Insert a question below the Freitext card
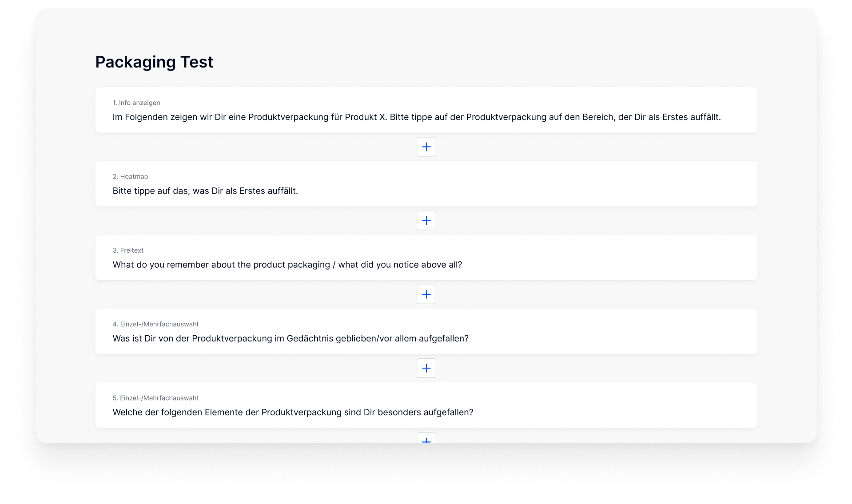This screenshot has height=504, width=852. click(x=426, y=294)
